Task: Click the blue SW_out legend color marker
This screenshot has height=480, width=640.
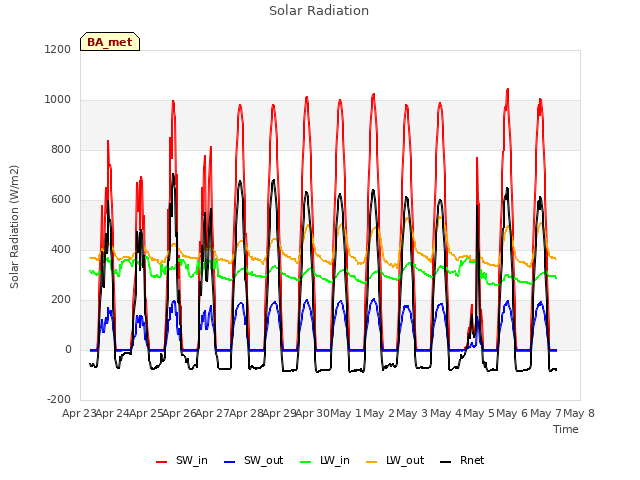Action: pos(230,462)
